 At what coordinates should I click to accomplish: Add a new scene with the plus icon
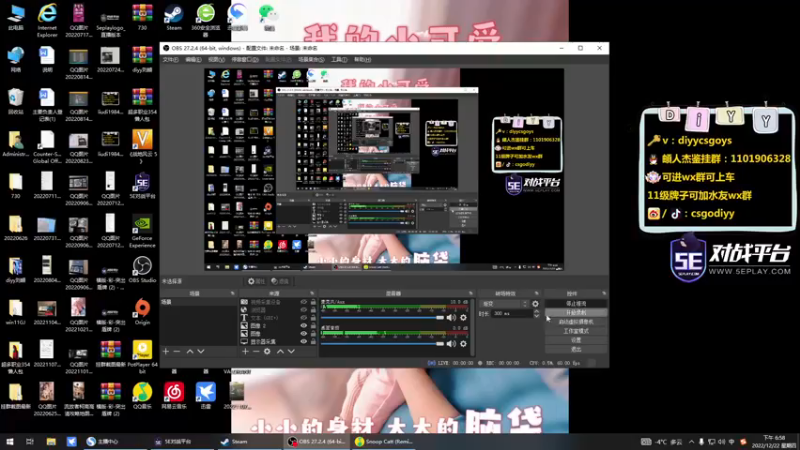click(166, 352)
